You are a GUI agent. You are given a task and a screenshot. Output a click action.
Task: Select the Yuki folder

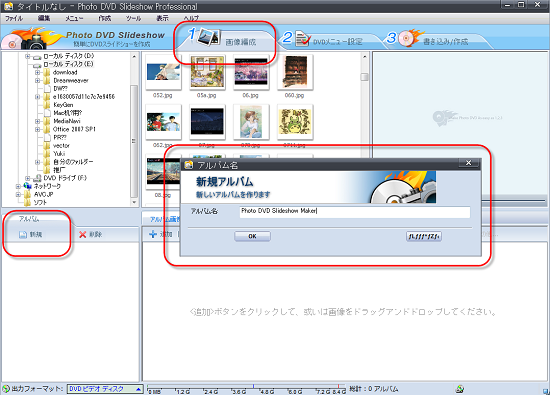click(x=59, y=154)
